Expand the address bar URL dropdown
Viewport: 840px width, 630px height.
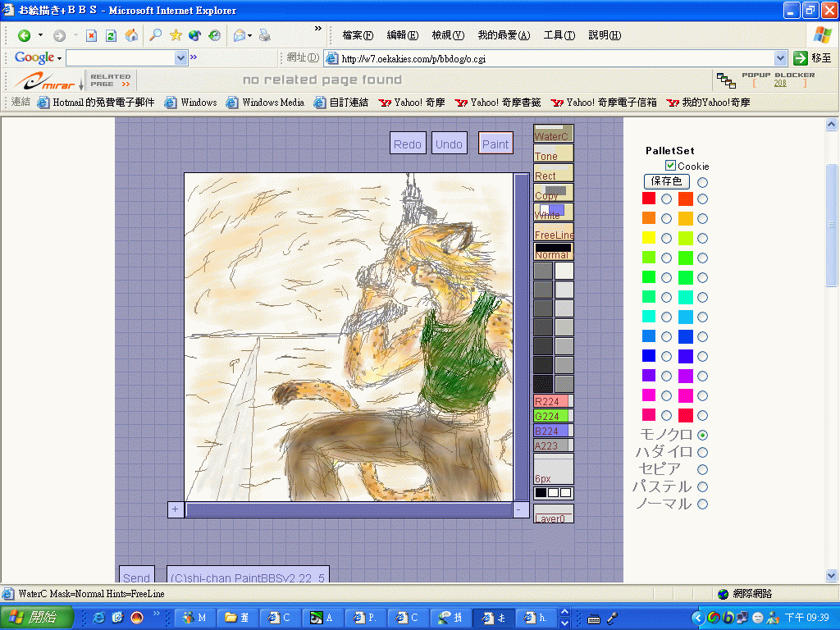pos(780,58)
